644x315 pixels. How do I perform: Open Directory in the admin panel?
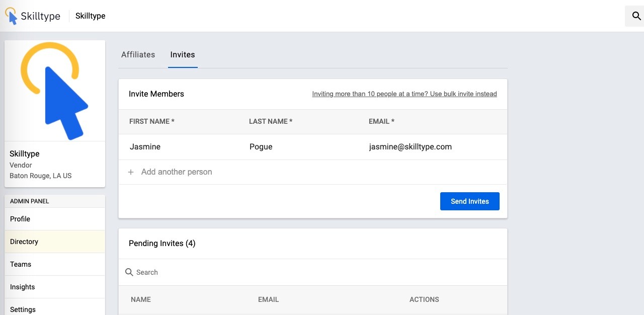(x=55, y=242)
